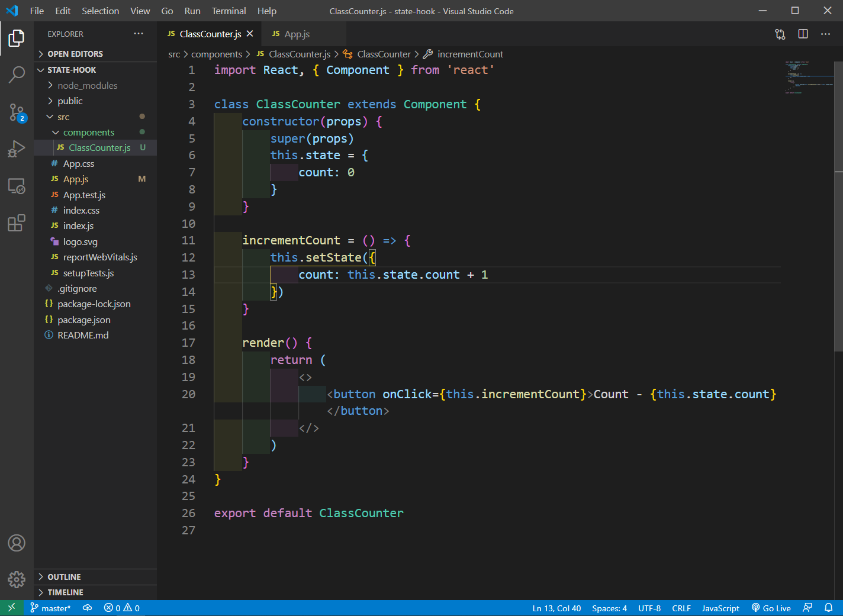Click the UTF-8 encoding selector
Screen dimensions: 843x616
pyautogui.click(x=649, y=608)
